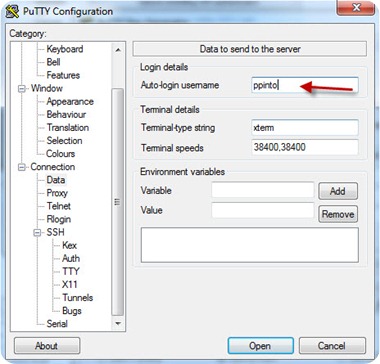Open the Behaviour settings
This screenshot has height=364, width=380.
click(x=66, y=114)
